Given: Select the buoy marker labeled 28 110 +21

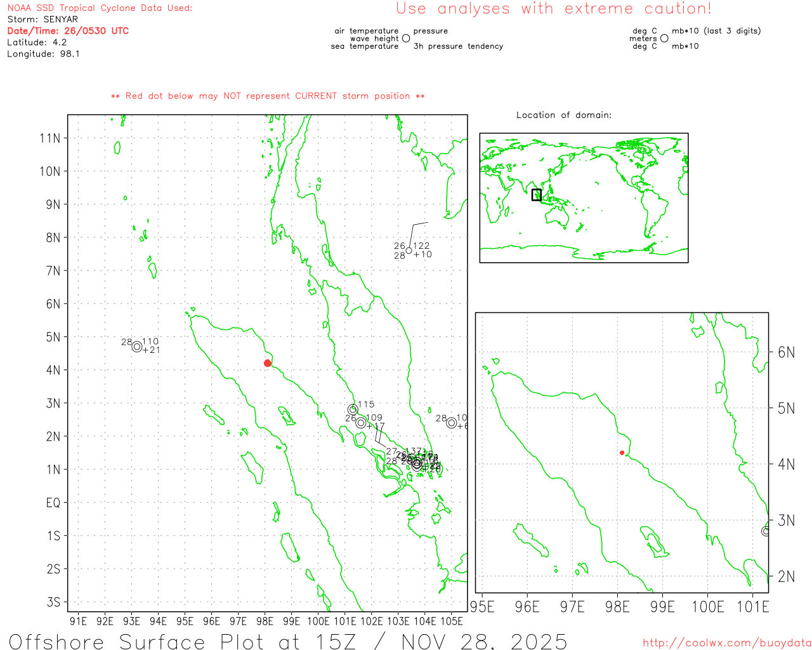Looking at the screenshot, I should point(136,347).
